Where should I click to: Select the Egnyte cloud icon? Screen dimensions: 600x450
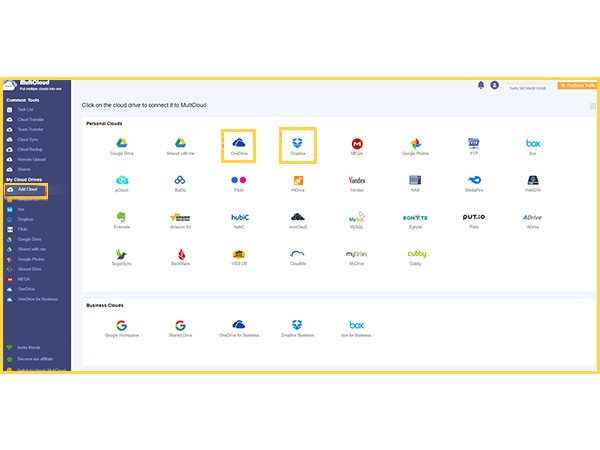415,220
